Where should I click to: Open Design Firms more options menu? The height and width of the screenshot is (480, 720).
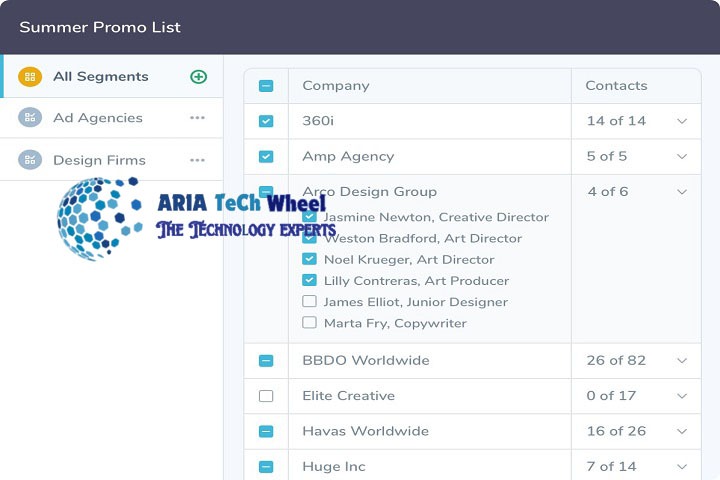197,160
